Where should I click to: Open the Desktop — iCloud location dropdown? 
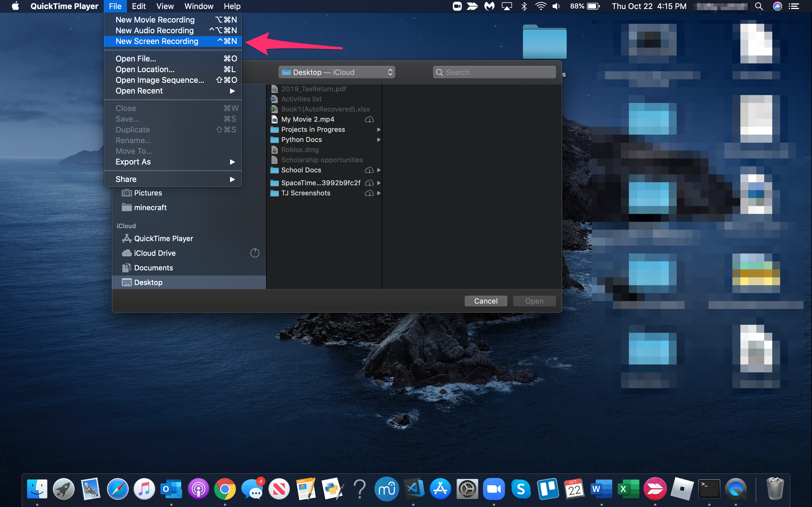point(337,72)
